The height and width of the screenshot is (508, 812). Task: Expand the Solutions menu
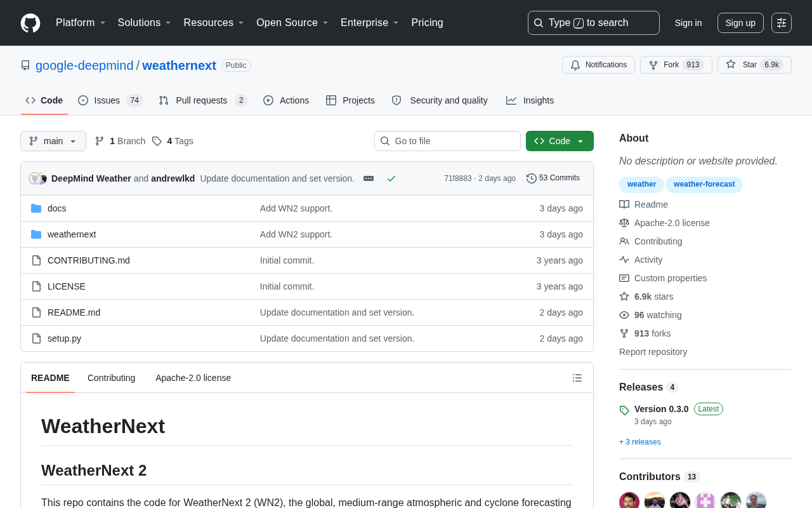coord(145,23)
